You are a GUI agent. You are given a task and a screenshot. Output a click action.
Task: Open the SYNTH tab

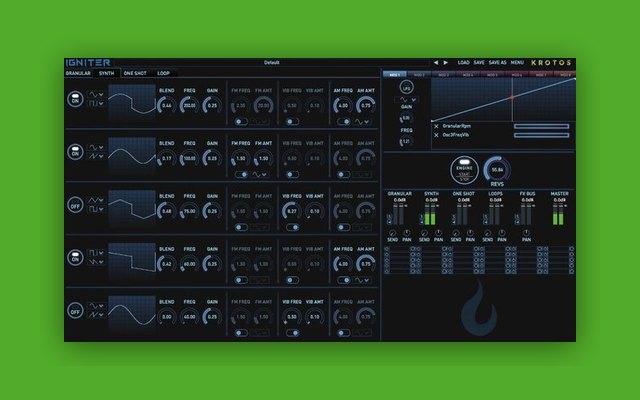click(106, 73)
